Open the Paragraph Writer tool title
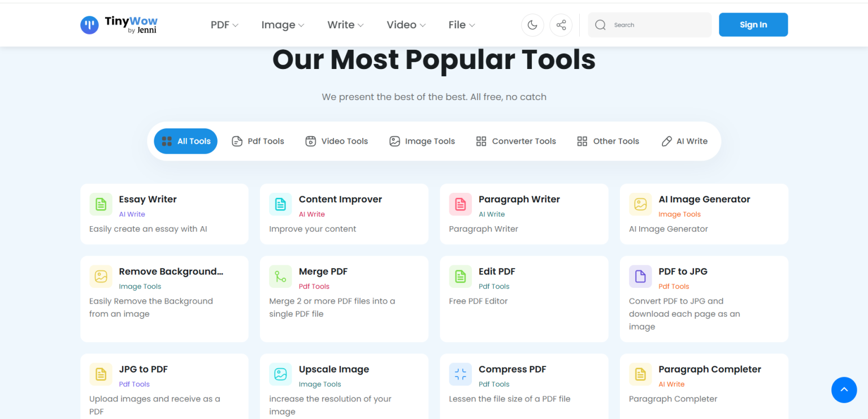868x419 pixels. pos(519,199)
